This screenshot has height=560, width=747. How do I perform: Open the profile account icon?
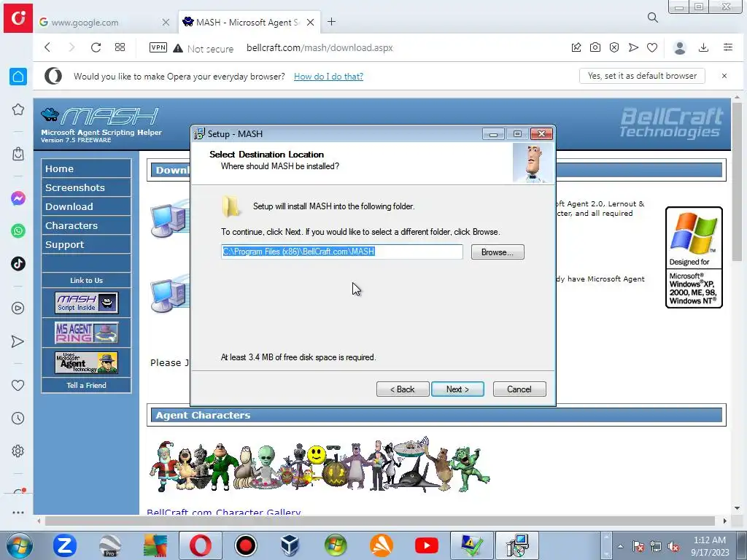coord(680,47)
